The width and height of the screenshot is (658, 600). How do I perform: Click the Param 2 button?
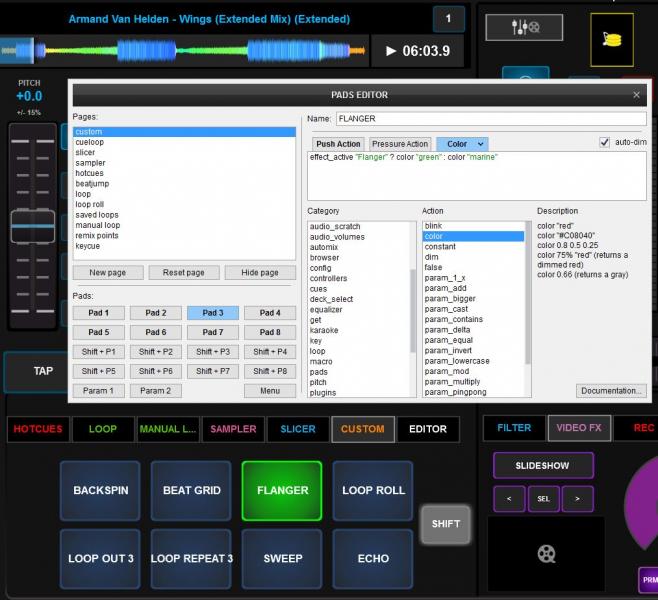(x=156, y=391)
